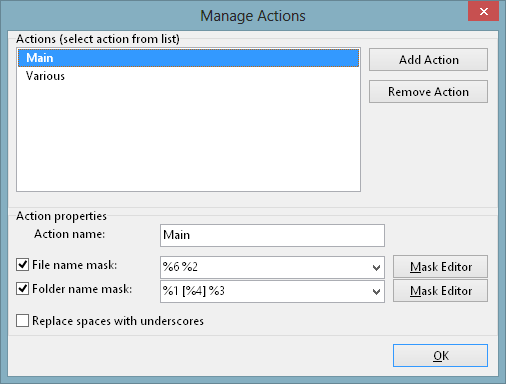Toggle the File name mask checkbox

click(22, 265)
